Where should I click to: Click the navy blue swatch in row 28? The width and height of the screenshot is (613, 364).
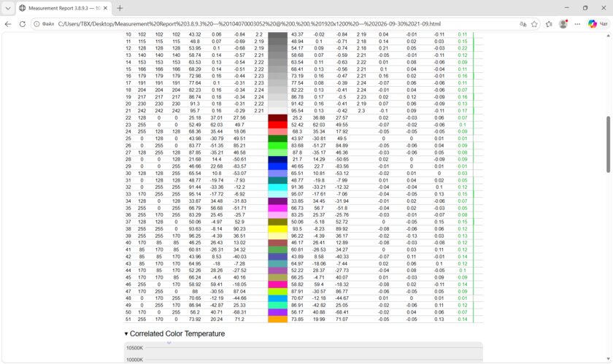point(277,160)
